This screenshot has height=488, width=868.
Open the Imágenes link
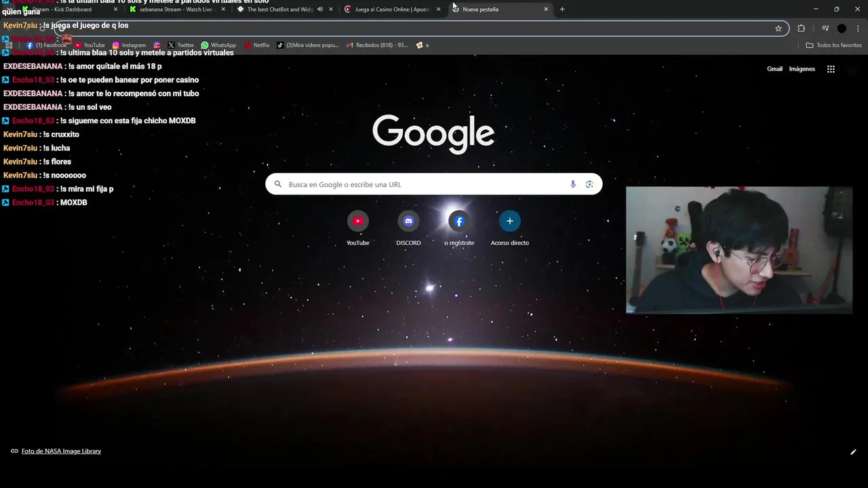tap(802, 69)
